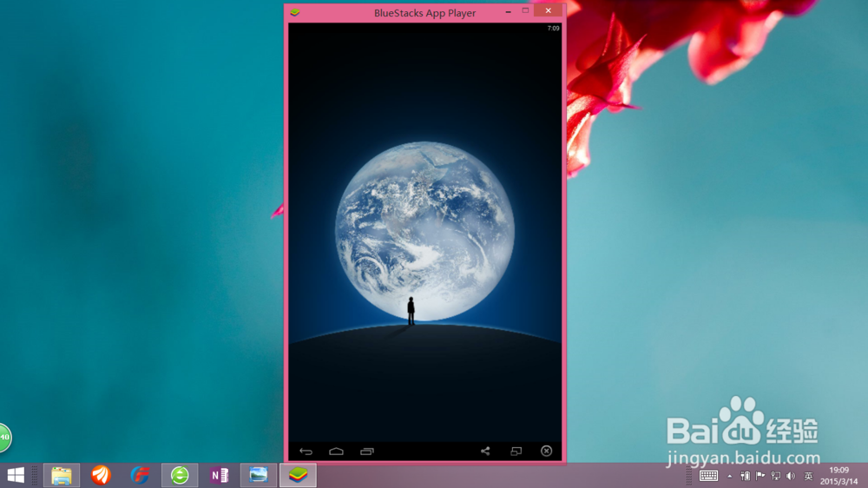Click the green floating 40 desktop widget

tap(4, 437)
